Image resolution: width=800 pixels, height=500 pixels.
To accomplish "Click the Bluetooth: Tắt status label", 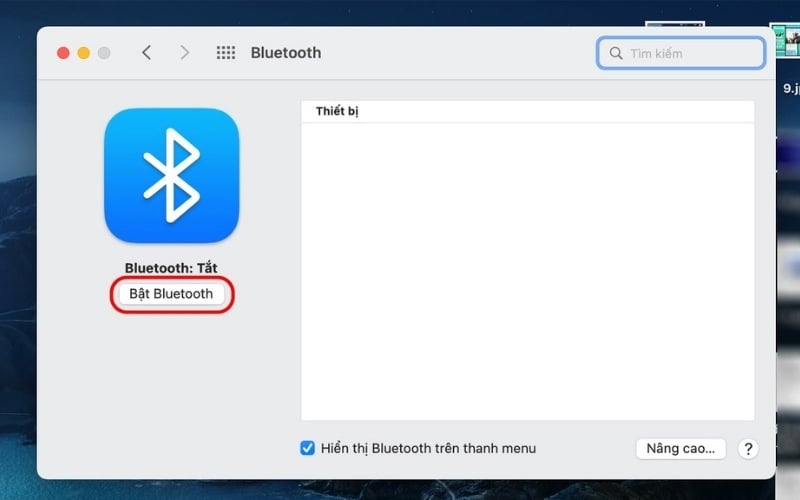I will coord(171,268).
